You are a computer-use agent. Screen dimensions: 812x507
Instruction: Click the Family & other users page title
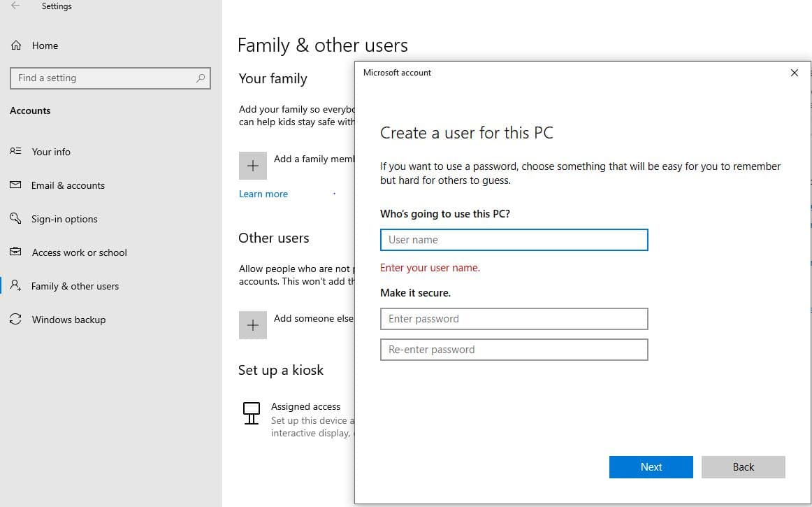point(323,45)
